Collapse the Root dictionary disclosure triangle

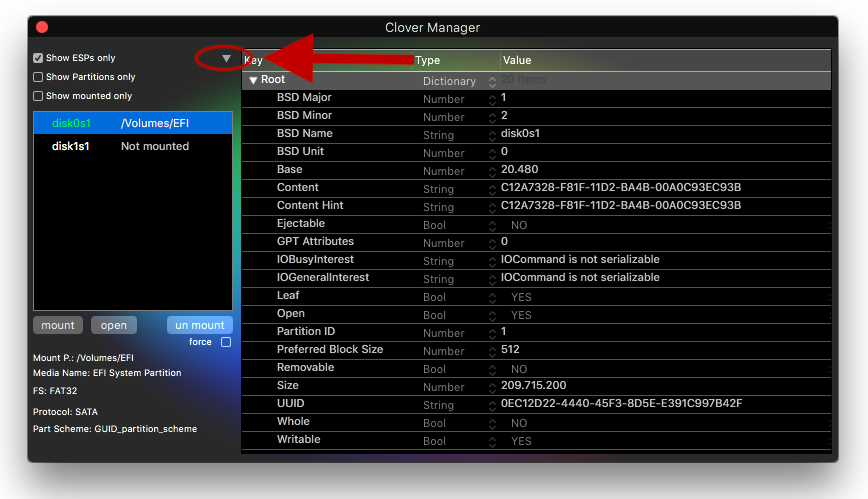click(253, 80)
